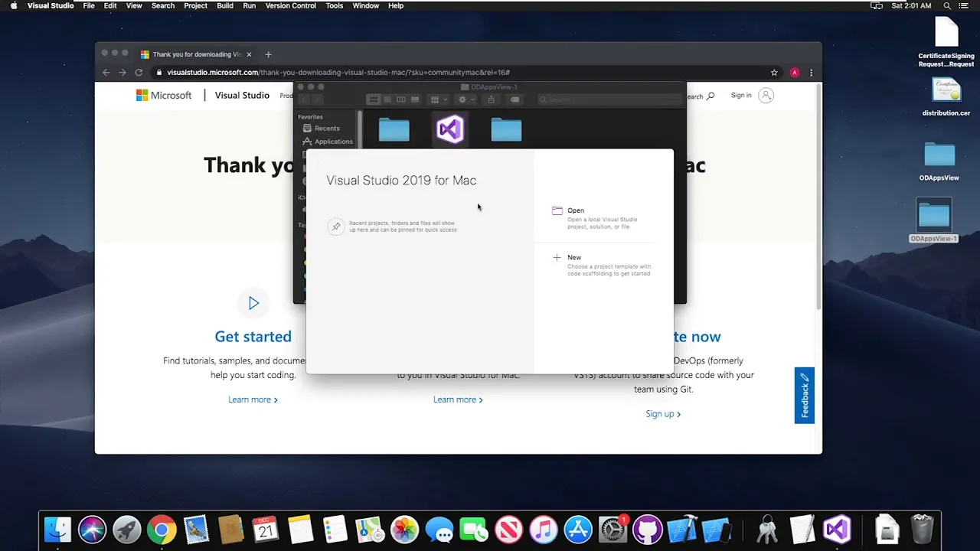Open the Project menu
The width and height of the screenshot is (980, 551).
click(x=195, y=5)
